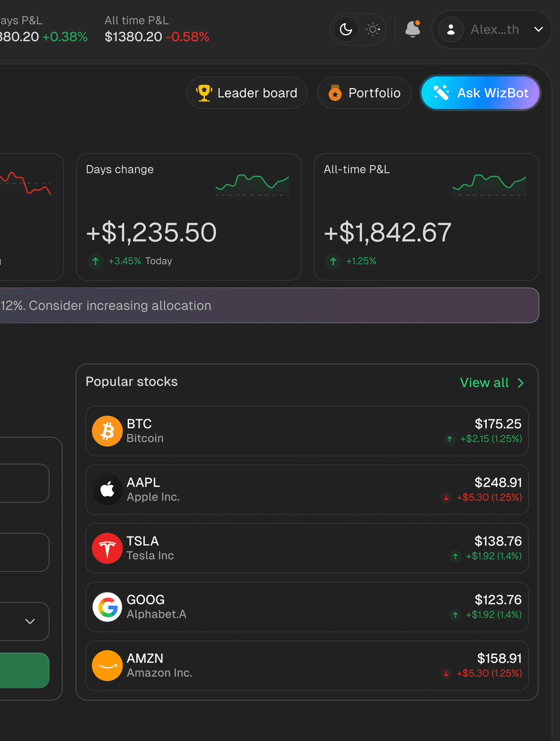The image size is (560, 741).
Task: Click the green action button at bottom left
Action: pos(21,670)
